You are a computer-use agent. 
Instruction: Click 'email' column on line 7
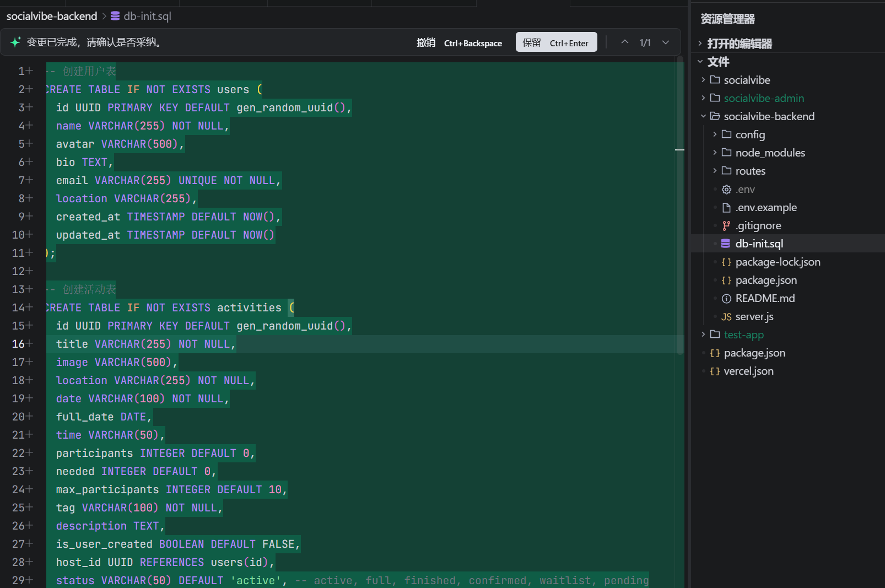[x=72, y=180]
